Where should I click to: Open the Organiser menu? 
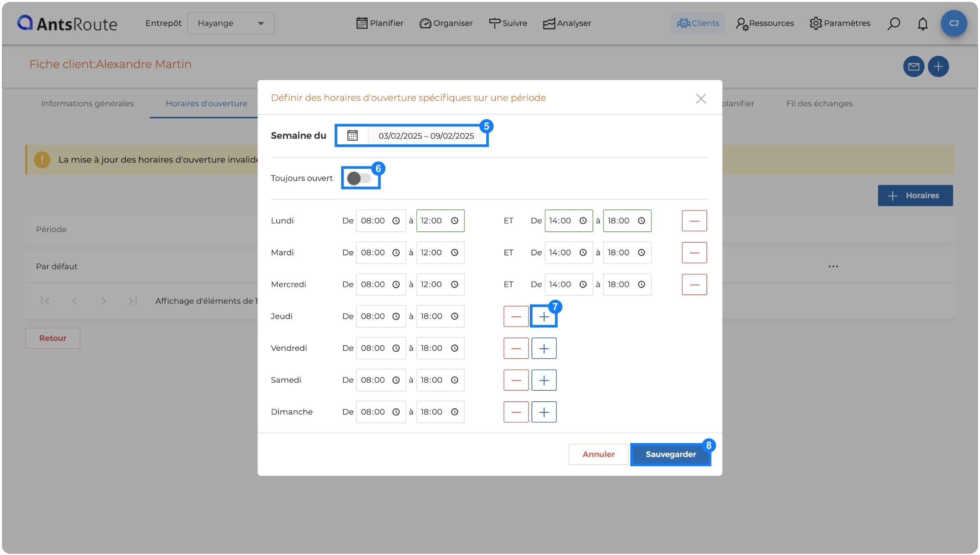point(446,23)
